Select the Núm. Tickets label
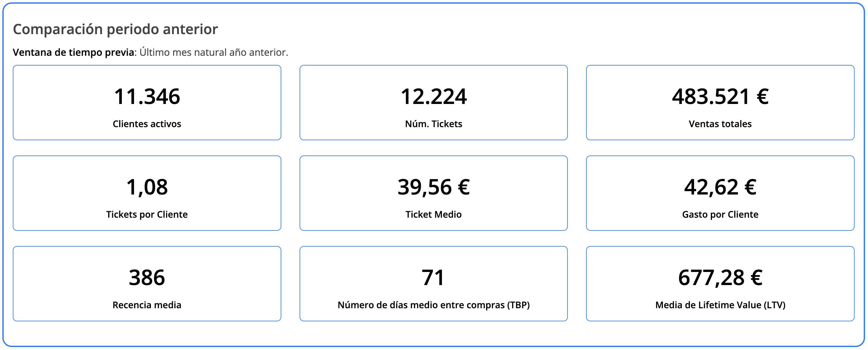The width and height of the screenshot is (868, 350). [x=433, y=124]
